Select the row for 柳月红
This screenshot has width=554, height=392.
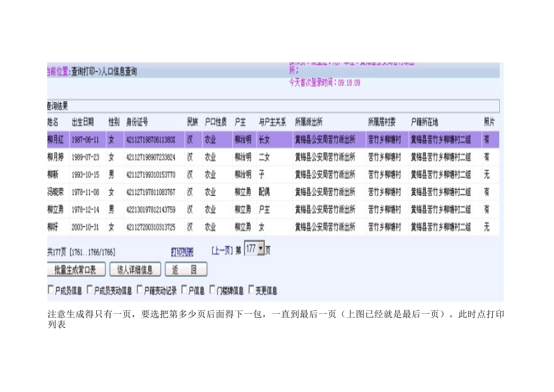click(x=273, y=139)
